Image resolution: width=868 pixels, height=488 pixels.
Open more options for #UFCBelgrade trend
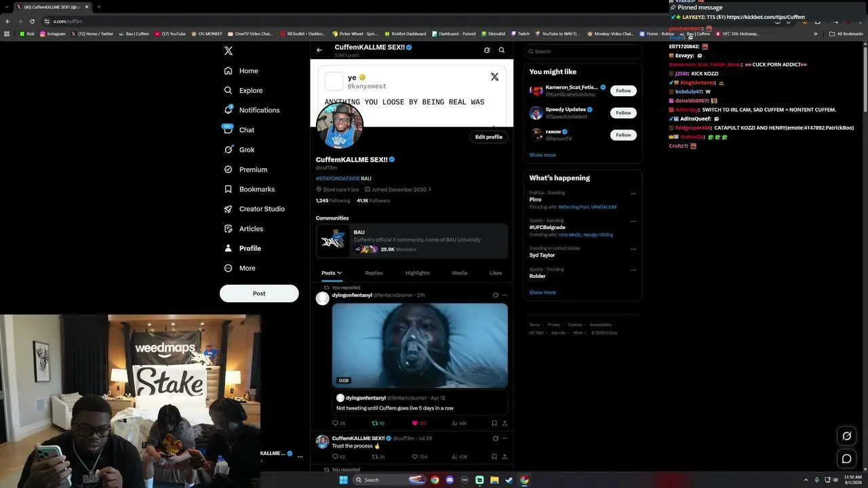point(633,222)
